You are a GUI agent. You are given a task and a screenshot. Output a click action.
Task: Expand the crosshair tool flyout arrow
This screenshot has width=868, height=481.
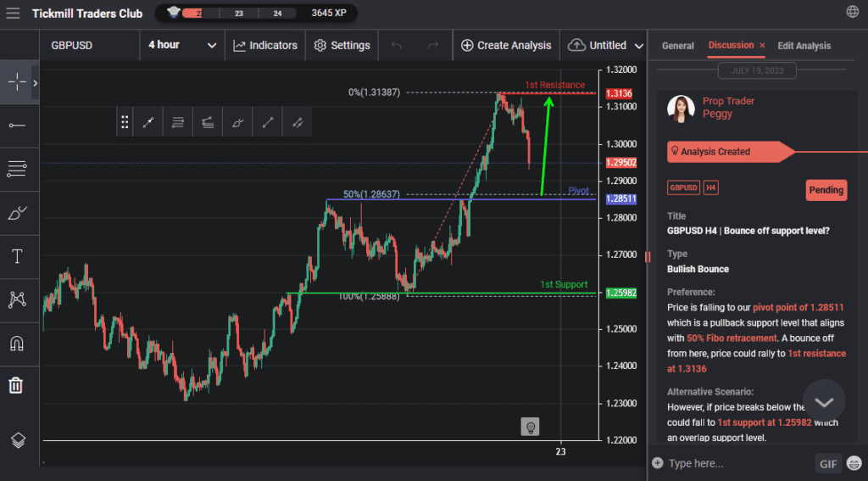(35, 83)
